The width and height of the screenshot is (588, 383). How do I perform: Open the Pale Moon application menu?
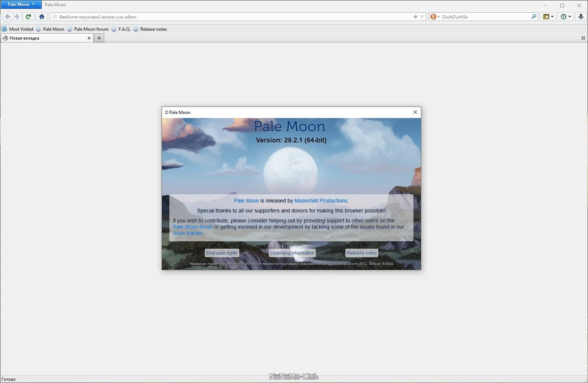[21, 4]
